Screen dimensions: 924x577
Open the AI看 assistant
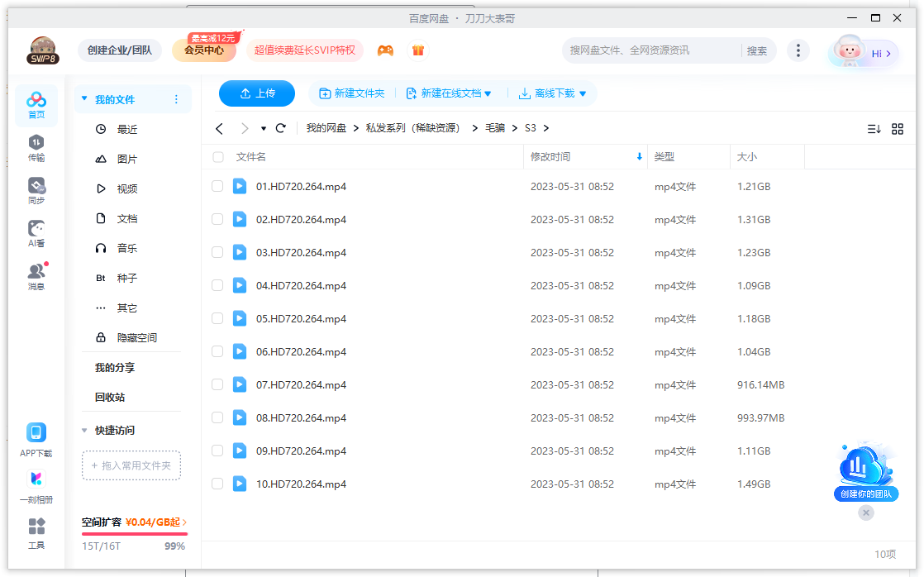pos(36,234)
